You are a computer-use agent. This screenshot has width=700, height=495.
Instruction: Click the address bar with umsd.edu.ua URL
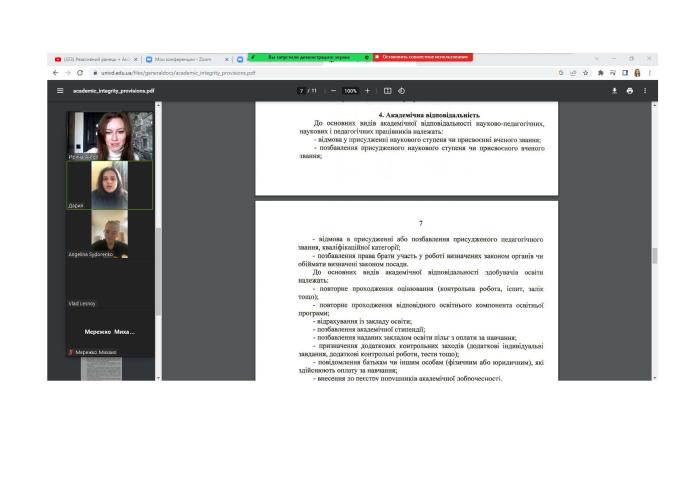coord(300,73)
